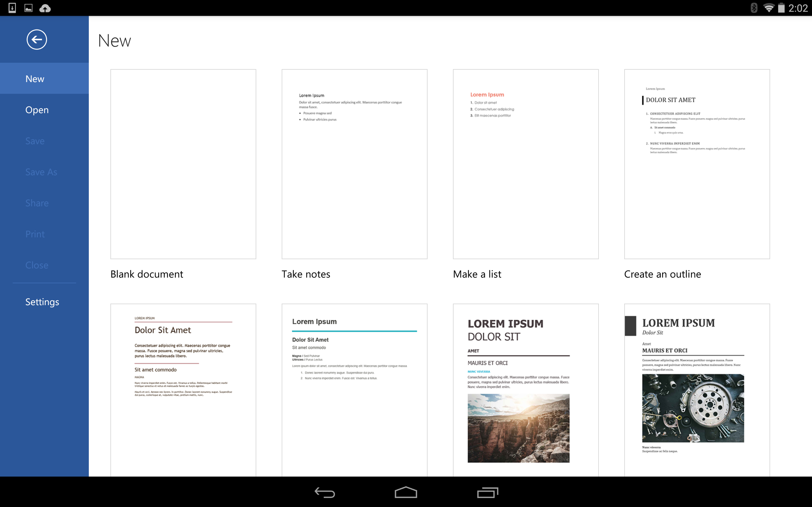Screen dimensions: 812x507
Task: Select the Take notes template
Action: (x=354, y=164)
